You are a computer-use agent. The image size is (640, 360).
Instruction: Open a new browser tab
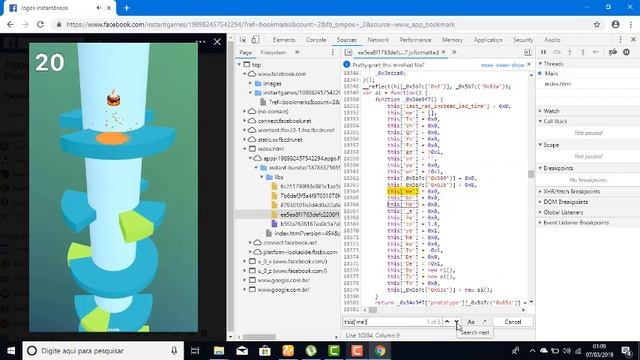127,8
